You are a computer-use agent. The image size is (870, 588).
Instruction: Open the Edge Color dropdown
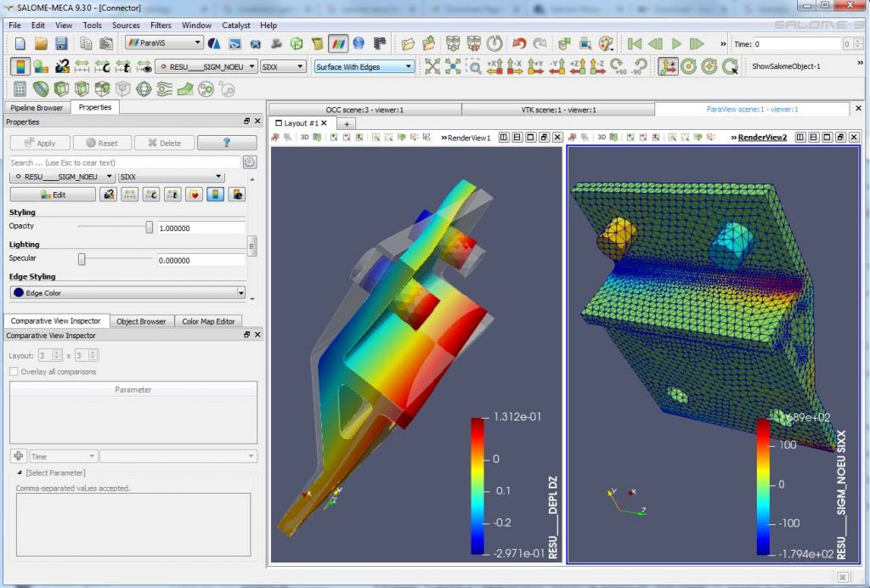[x=127, y=292]
